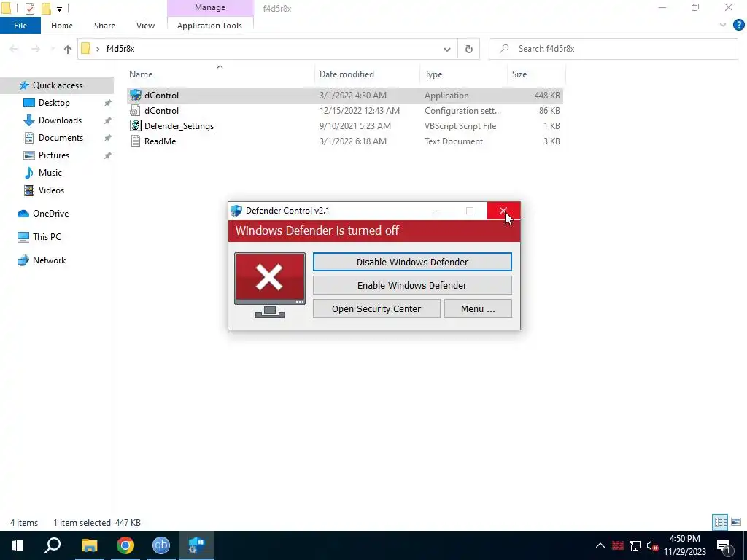Image resolution: width=747 pixels, height=560 pixels.
Task: Open This PC in navigation pane
Action: pos(47,237)
